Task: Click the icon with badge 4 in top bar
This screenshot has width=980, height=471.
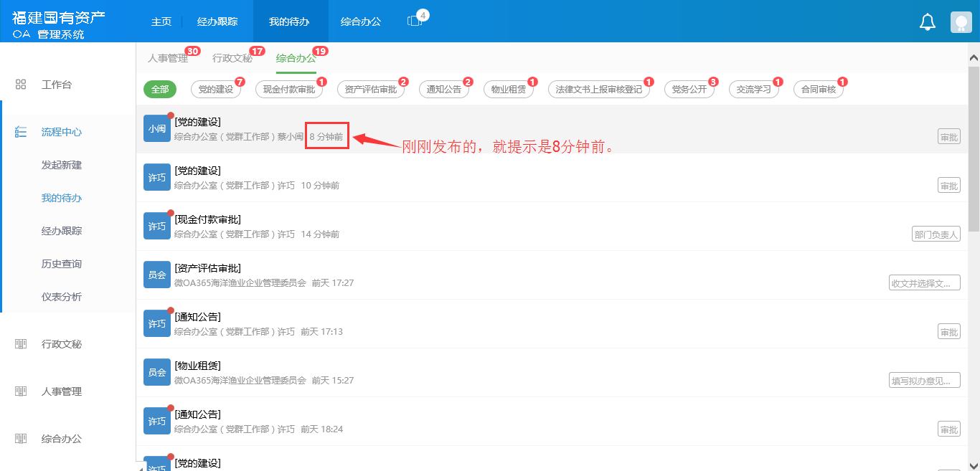Action: click(x=413, y=19)
